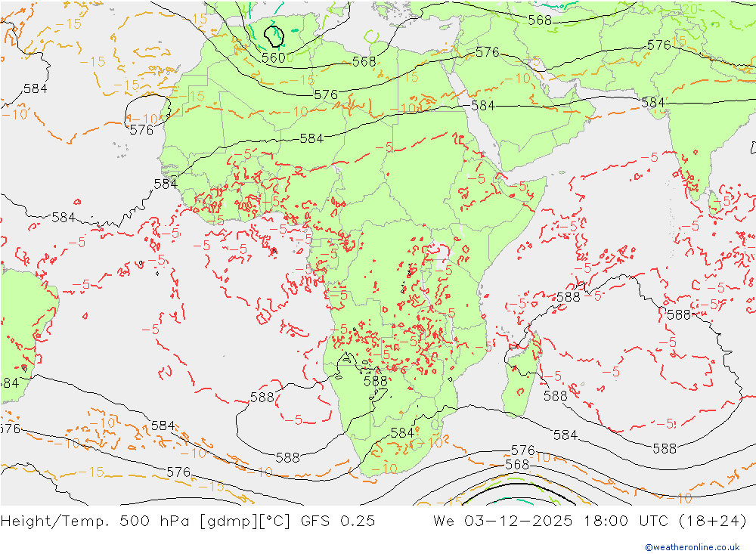Click the 576 label at top right
This screenshot has width=756, height=554.
[x=658, y=45]
